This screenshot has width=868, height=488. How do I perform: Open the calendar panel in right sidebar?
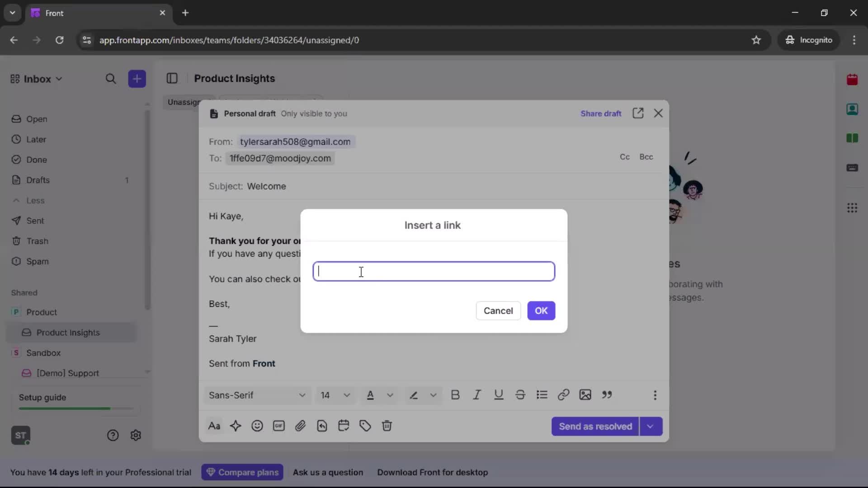853,80
